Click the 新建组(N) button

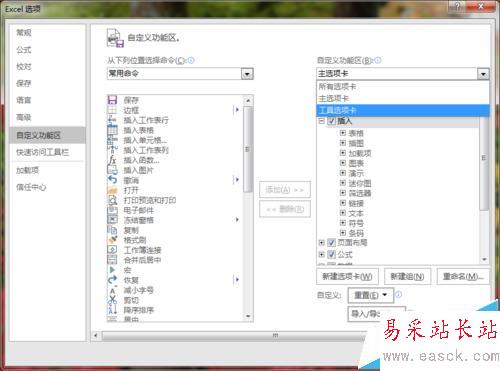407,276
